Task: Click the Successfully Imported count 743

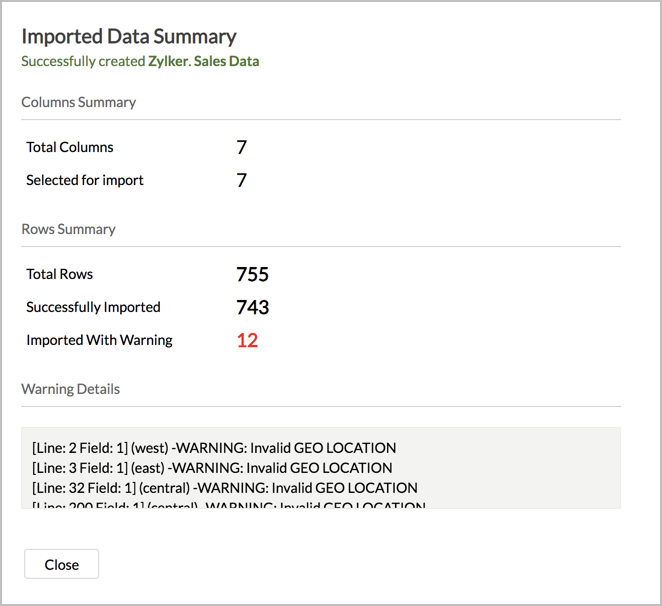Action: 253,307
